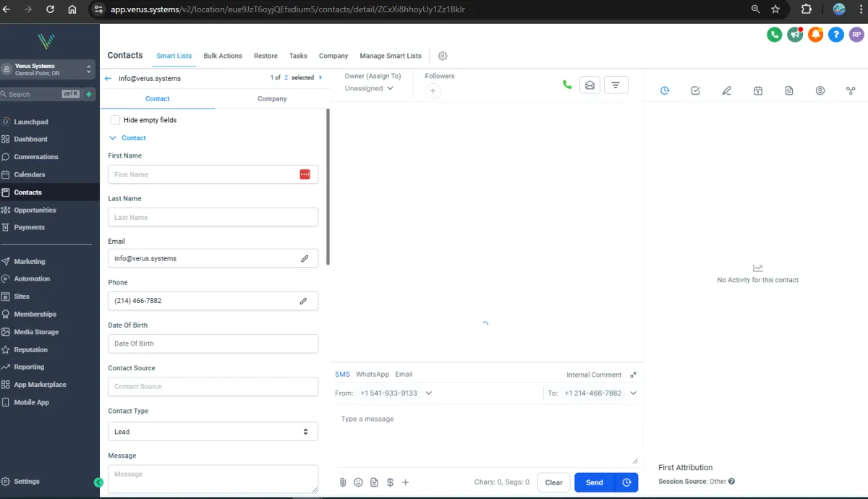Viewport: 868px width, 499px height.
Task: Click the sidebar Search box
Action: (41, 94)
